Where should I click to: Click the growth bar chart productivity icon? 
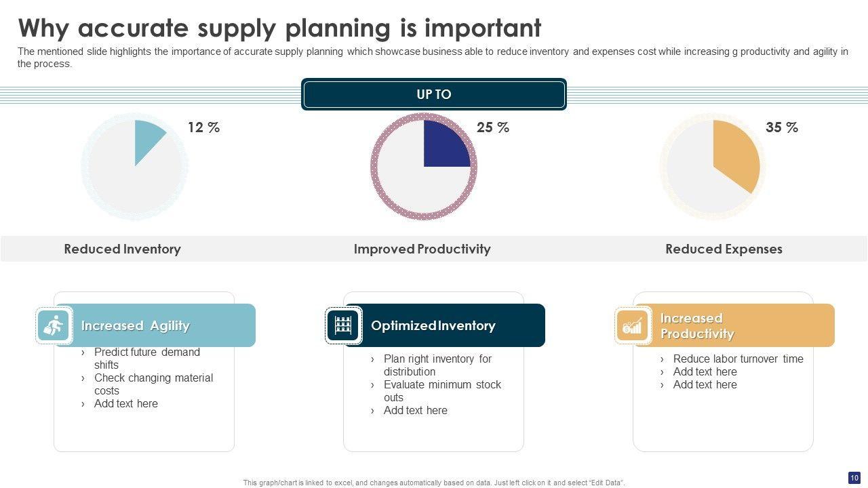tap(633, 326)
